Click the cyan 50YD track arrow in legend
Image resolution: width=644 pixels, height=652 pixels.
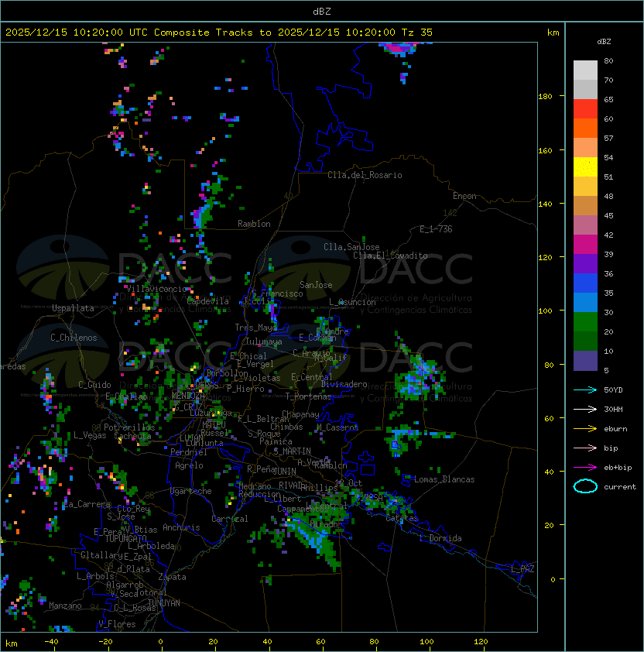(x=585, y=389)
